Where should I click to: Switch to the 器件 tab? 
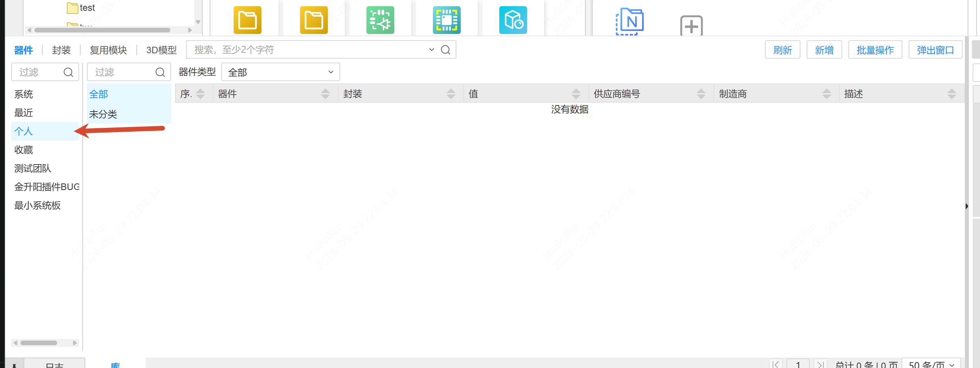tap(24, 50)
